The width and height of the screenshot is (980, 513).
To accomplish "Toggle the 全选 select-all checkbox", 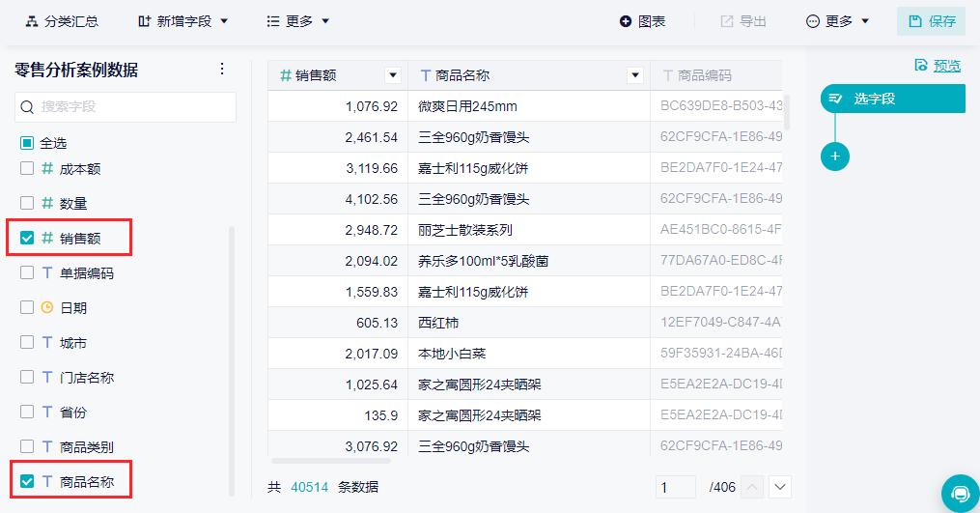I will click(27, 143).
